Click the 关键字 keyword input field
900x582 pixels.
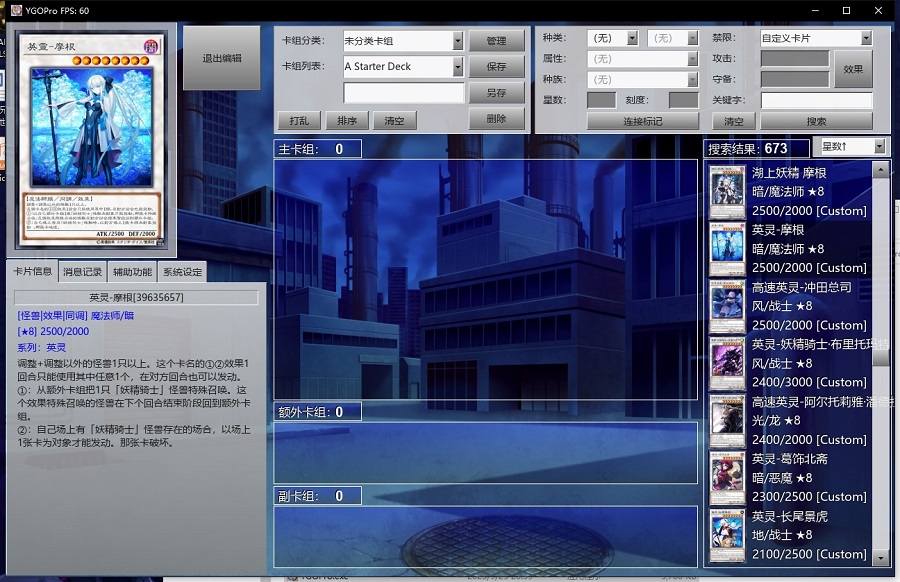coord(816,100)
